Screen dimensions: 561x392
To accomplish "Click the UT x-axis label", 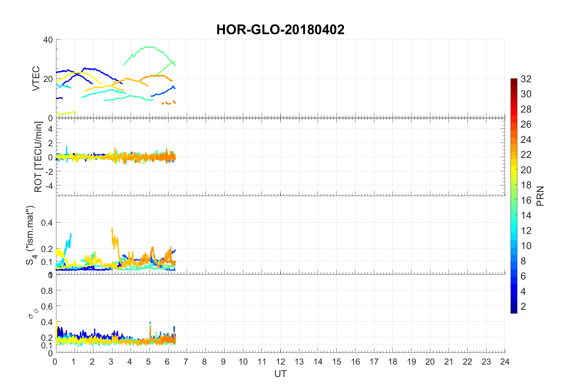I will (280, 374).
